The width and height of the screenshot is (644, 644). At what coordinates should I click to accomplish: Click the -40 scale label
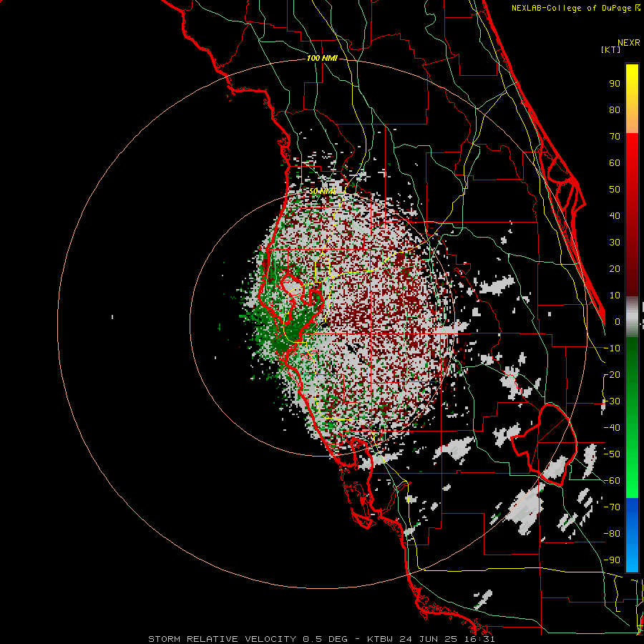[613, 428]
